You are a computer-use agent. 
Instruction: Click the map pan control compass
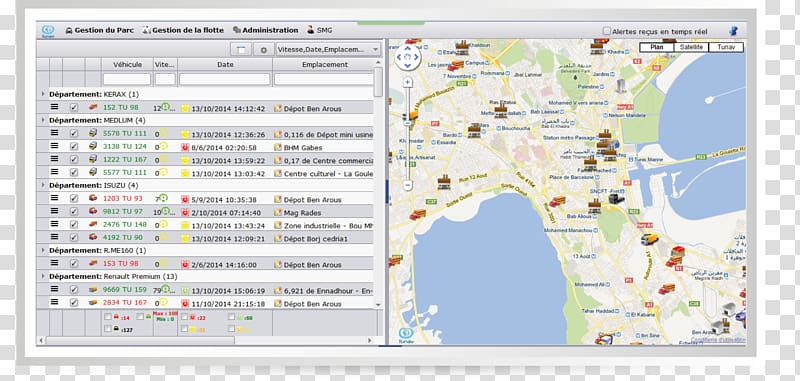[x=408, y=57]
